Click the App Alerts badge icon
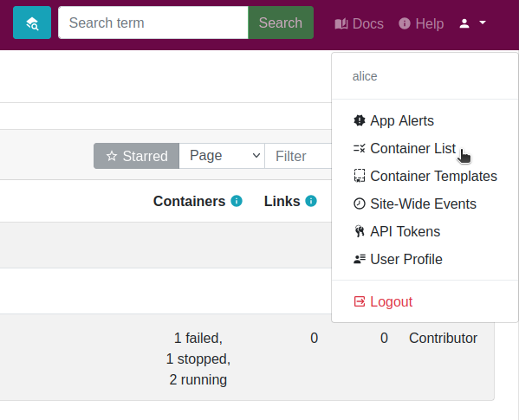This screenshot has height=420, width=519. 360,120
